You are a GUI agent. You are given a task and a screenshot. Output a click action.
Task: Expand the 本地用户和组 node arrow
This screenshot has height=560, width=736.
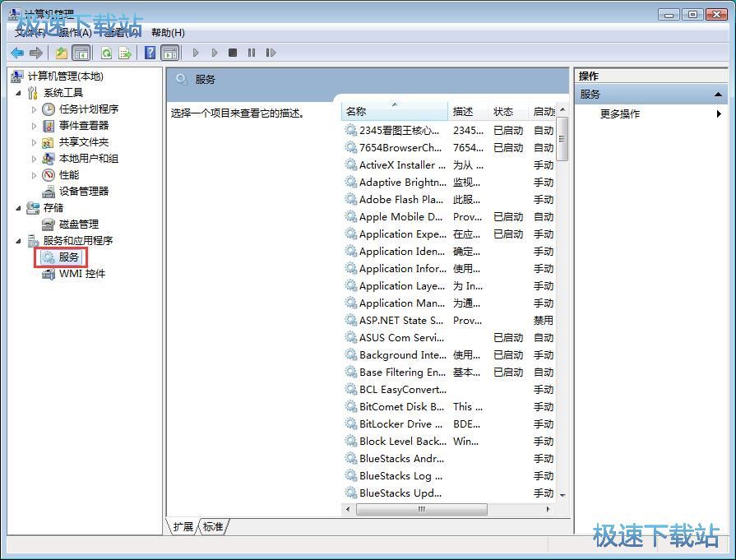click(x=34, y=159)
